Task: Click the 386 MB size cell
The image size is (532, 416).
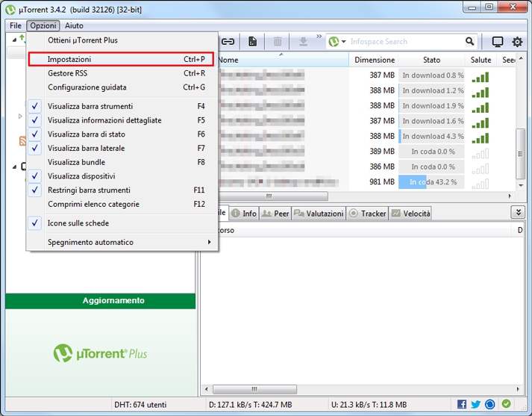Action: 382,167
